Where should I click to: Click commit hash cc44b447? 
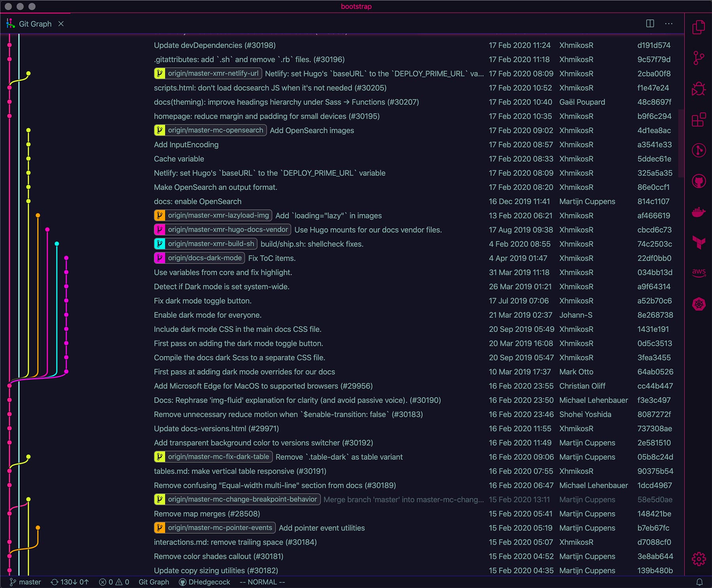(x=655, y=386)
